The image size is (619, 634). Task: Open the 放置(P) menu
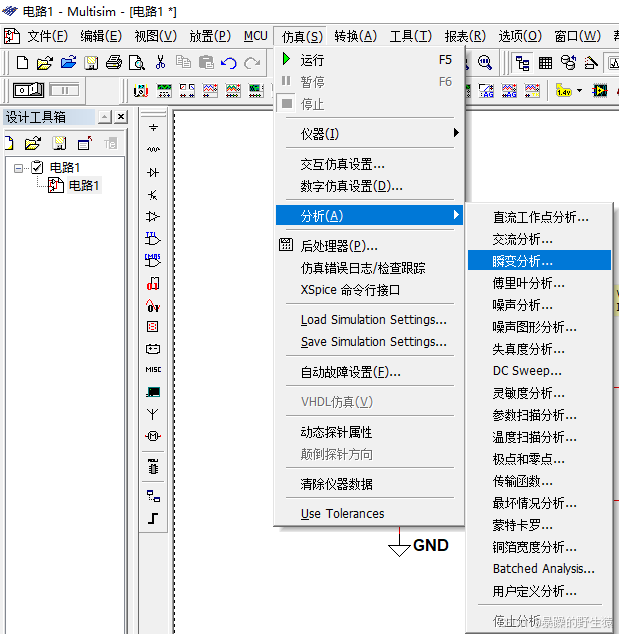click(210, 37)
